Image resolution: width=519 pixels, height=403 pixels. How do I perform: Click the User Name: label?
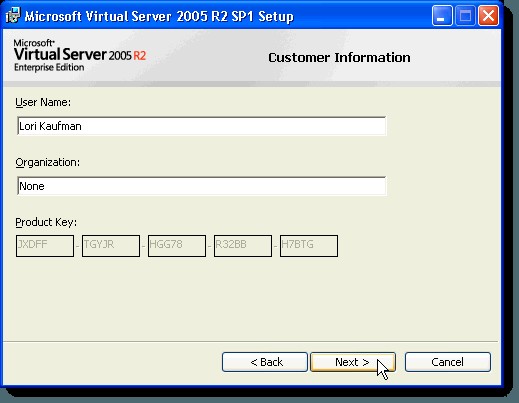43,102
